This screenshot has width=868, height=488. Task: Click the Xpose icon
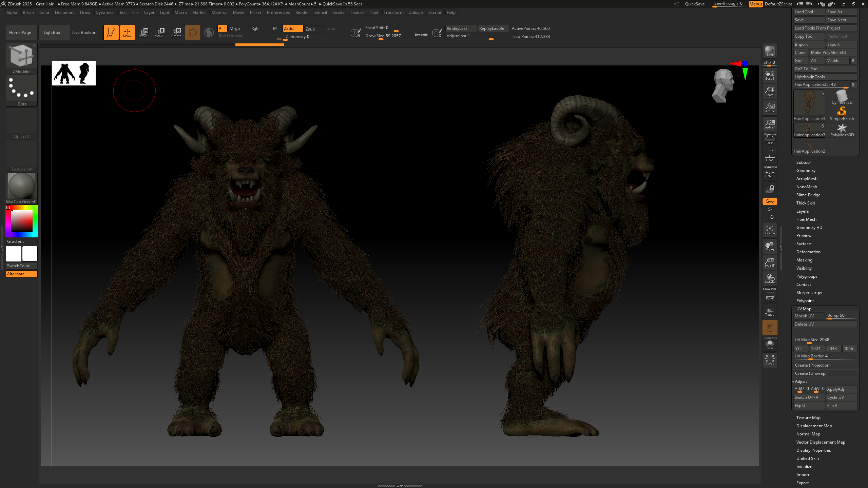769,360
